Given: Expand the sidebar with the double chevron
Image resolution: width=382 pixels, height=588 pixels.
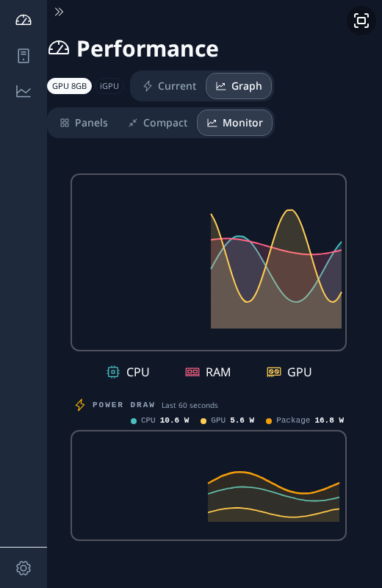Looking at the screenshot, I should point(59,12).
